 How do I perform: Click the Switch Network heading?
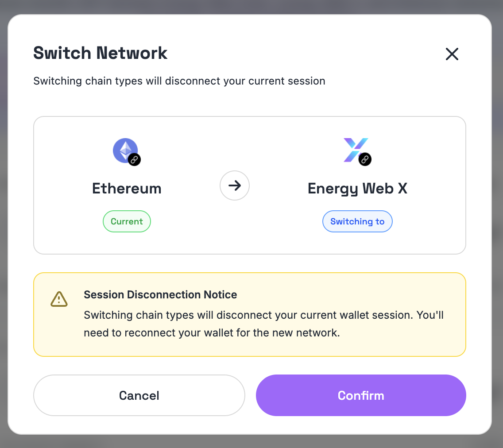click(x=101, y=53)
